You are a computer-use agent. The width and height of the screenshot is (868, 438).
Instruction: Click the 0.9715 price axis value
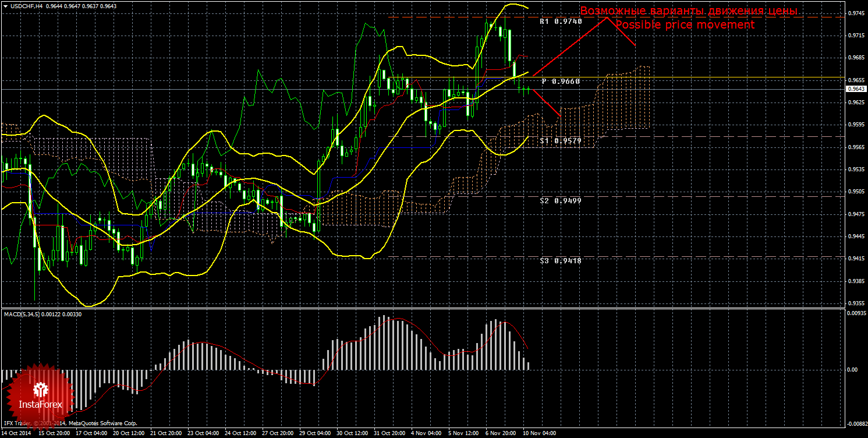click(x=855, y=36)
